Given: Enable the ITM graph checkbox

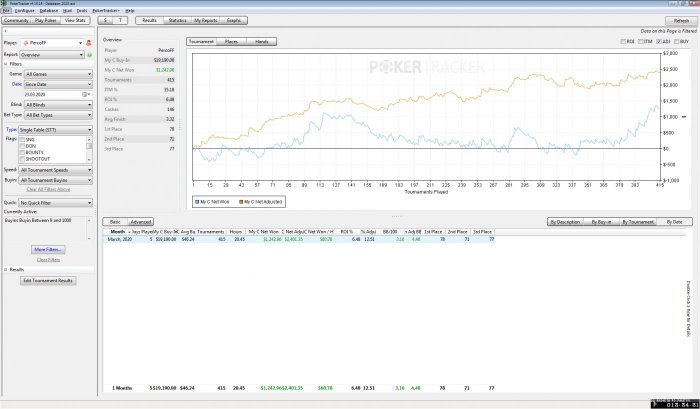Looking at the screenshot, I should [x=641, y=42].
